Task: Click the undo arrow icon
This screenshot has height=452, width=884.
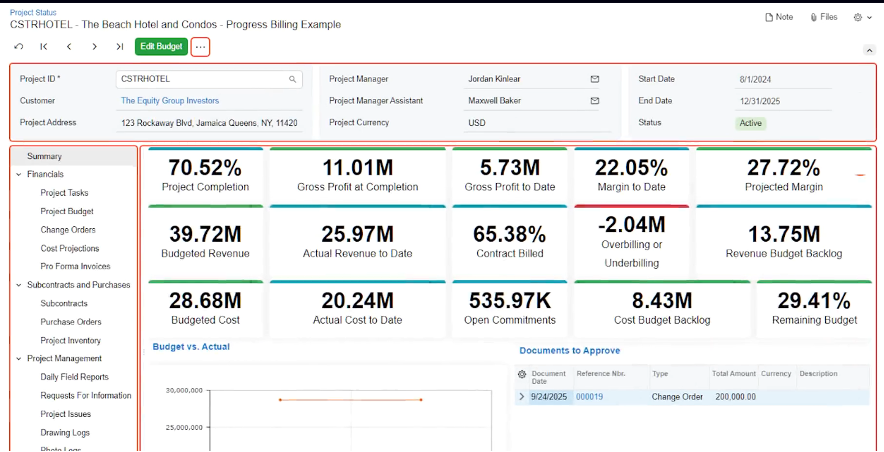Action: coord(19,47)
